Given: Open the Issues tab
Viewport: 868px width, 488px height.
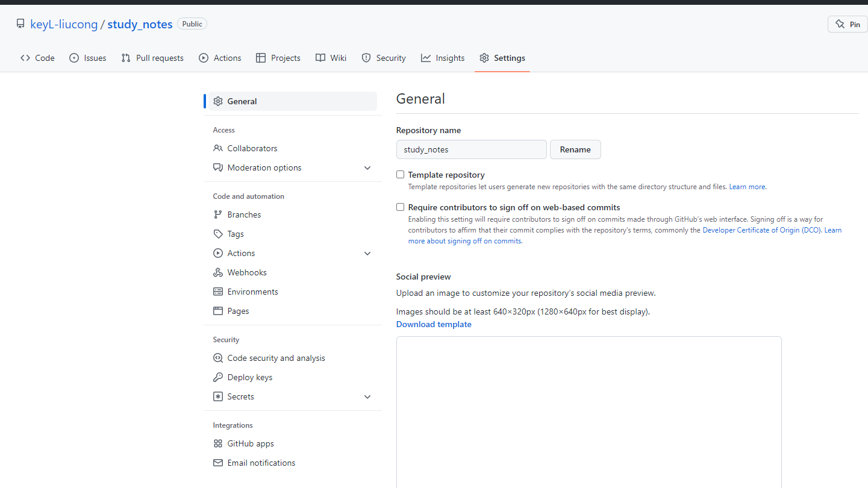Looking at the screenshot, I should pos(88,58).
